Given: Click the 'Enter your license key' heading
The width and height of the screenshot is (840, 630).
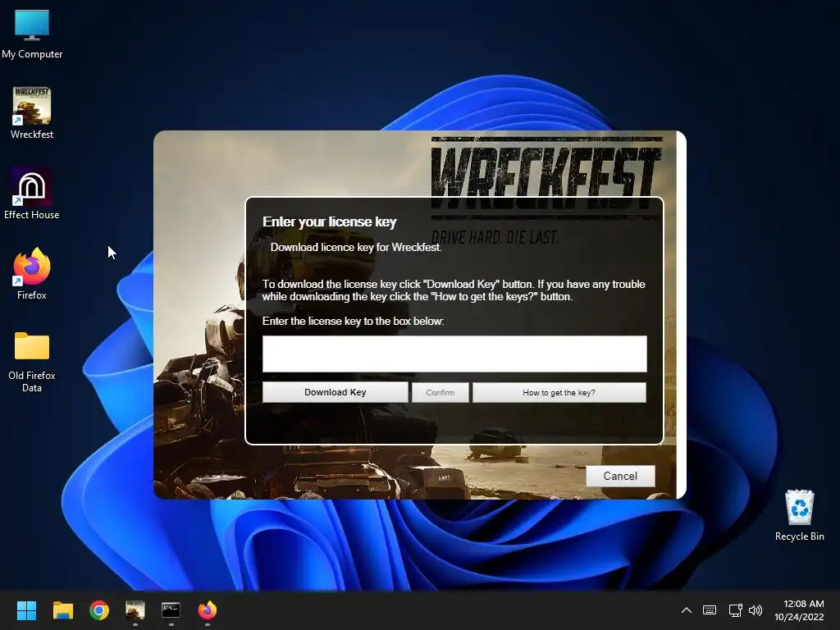Looking at the screenshot, I should (330, 221).
